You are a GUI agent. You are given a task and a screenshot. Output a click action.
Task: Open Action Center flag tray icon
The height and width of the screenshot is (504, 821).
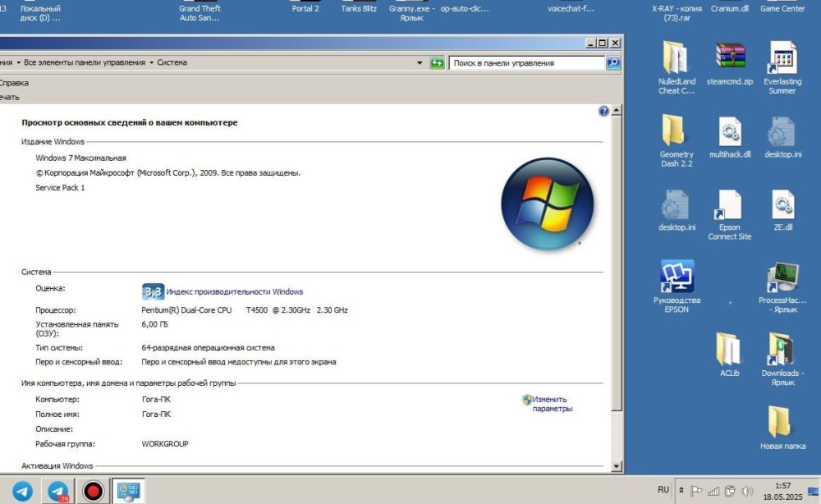point(696,491)
